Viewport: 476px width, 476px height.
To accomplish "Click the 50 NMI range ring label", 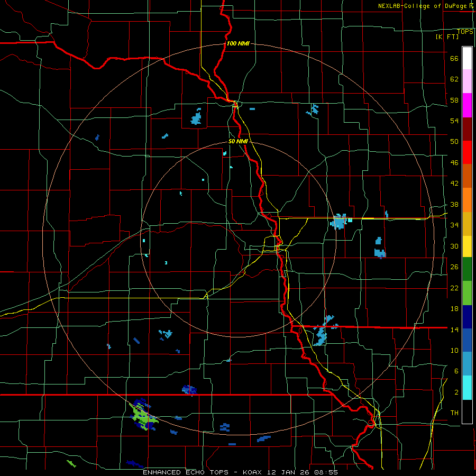I will (x=238, y=141).
